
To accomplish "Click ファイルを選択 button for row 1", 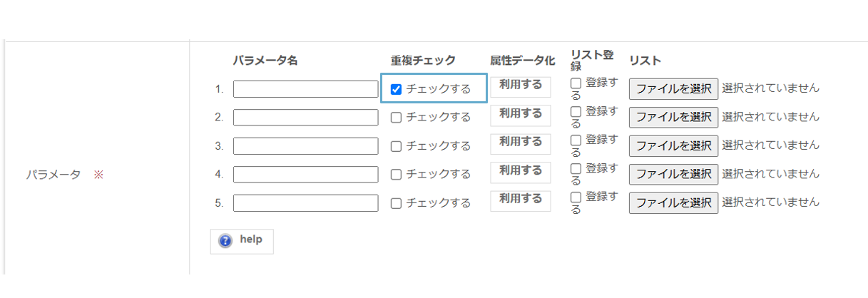I will coord(673,89).
